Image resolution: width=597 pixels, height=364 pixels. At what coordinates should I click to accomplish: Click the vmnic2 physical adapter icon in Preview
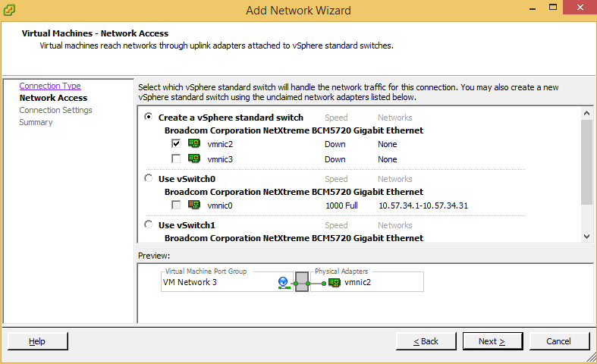coord(335,283)
